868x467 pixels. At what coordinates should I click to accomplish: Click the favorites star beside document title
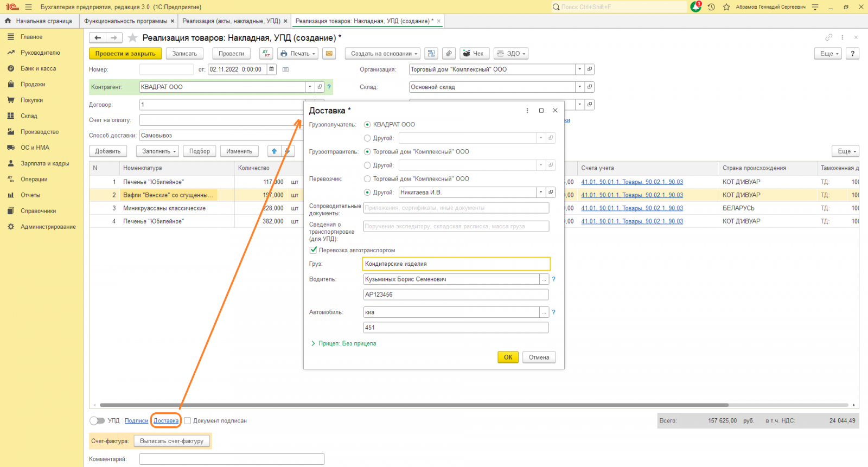[133, 38]
